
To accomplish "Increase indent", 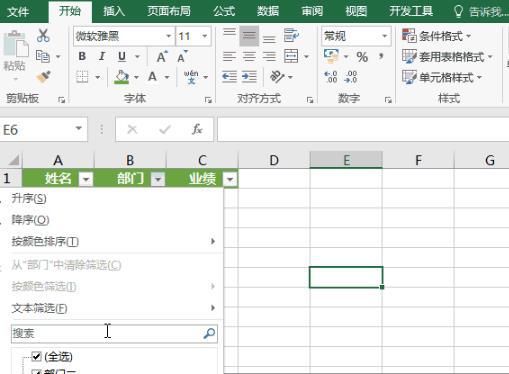I will coord(249,77).
